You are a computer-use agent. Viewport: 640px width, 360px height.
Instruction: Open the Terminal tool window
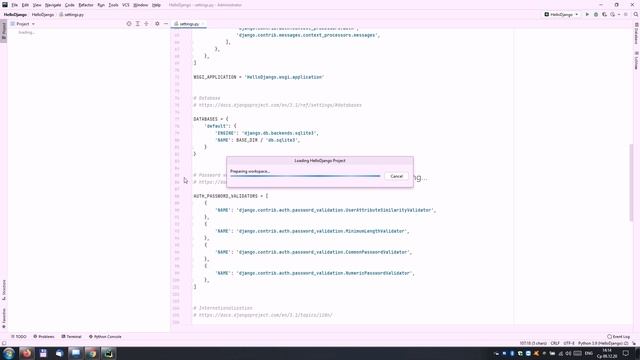click(x=71, y=337)
